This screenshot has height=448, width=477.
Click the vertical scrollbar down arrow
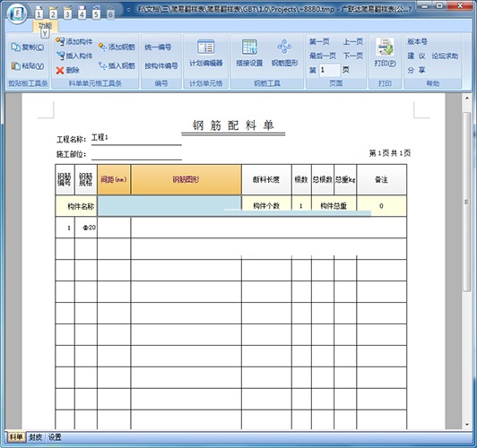(x=467, y=425)
